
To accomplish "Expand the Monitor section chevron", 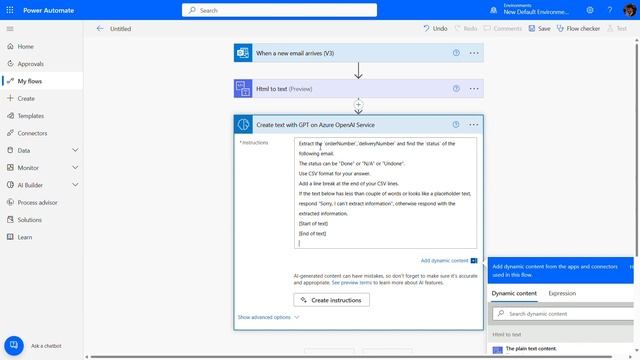I will point(75,167).
